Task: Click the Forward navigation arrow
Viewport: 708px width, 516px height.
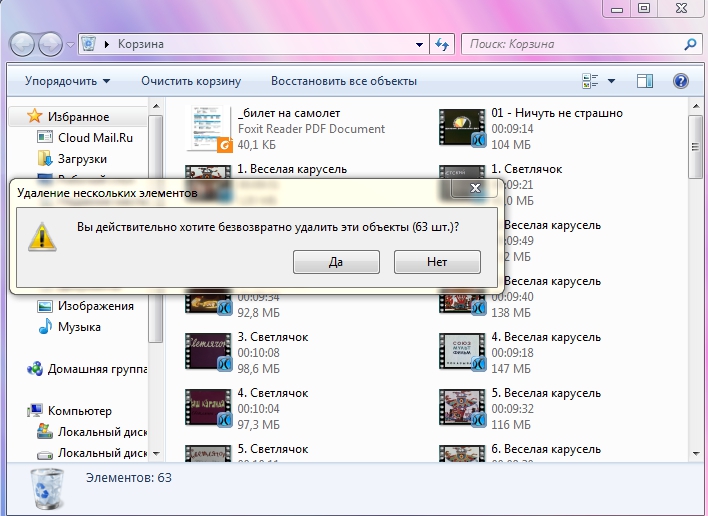Action: pos(50,44)
